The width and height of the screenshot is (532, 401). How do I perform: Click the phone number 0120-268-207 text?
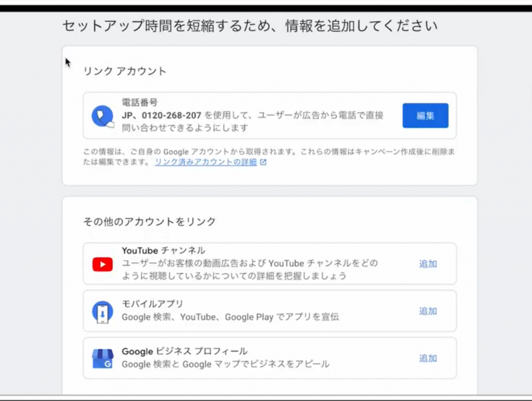(171, 115)
